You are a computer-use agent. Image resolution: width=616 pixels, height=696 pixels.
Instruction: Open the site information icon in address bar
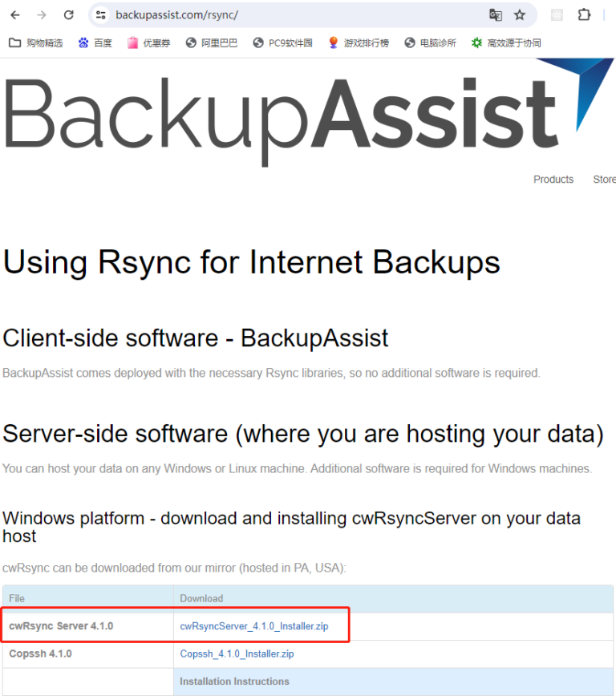click(103, 14)
